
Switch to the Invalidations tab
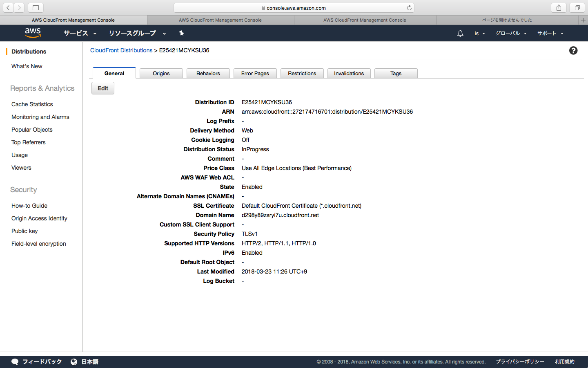pos(349,73)
